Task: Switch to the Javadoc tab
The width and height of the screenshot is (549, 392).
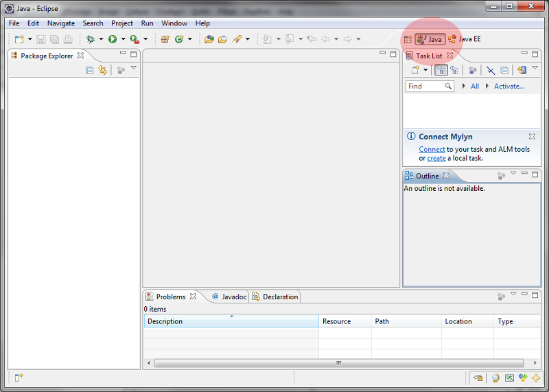Action: (x=229, y=297)
